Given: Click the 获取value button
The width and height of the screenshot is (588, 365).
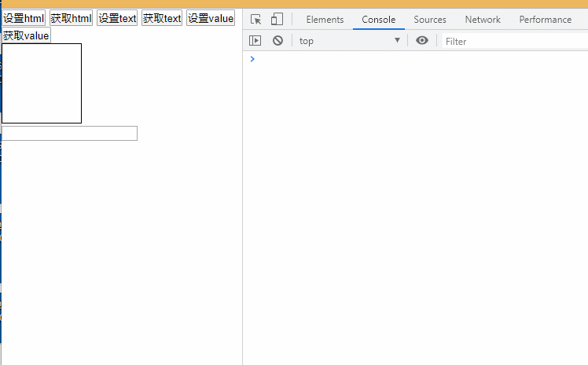Looking at the screenshot, I should 26,35.
